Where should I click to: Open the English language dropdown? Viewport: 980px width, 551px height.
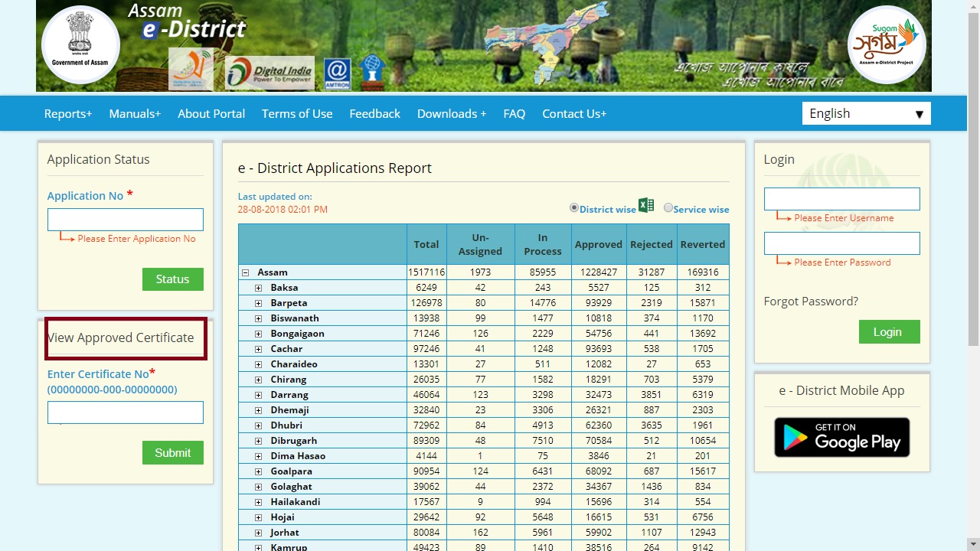(866, 113)
